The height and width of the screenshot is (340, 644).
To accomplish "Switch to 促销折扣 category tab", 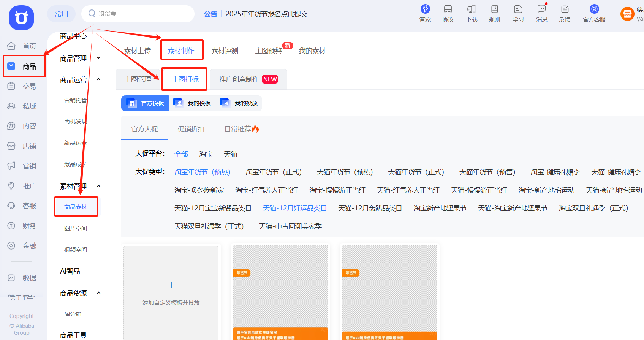I will [191, 129].
